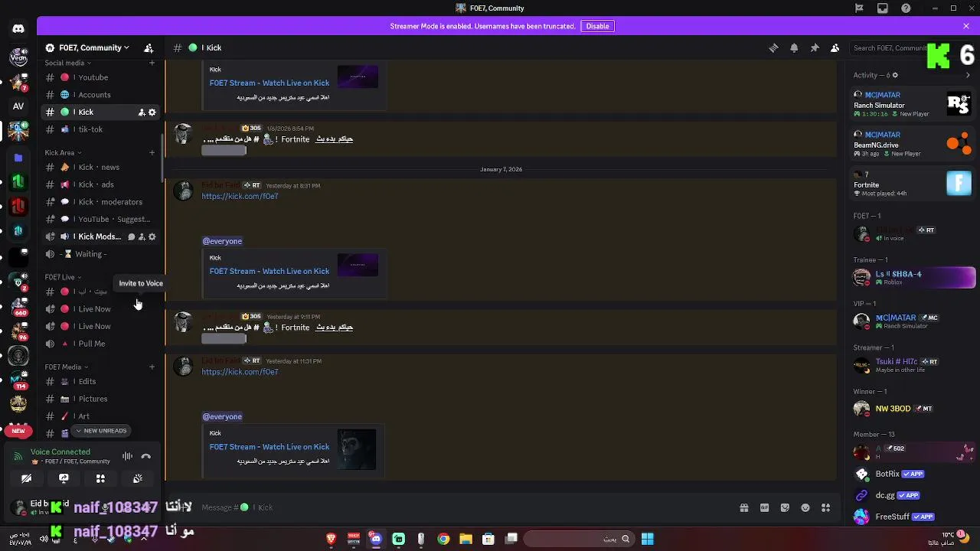The image size is (980, 551).
Task: Show Pinned Messages pin icon
Action: coord(815,47)
